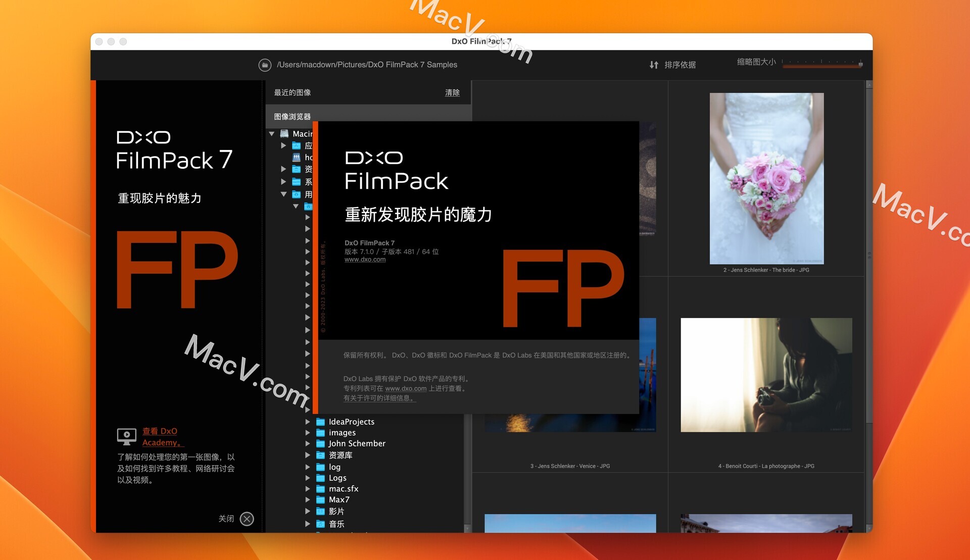Select the 系 folder icon
Image resolution: width=970 pixels, height=560 pixels.
[297, 182]
